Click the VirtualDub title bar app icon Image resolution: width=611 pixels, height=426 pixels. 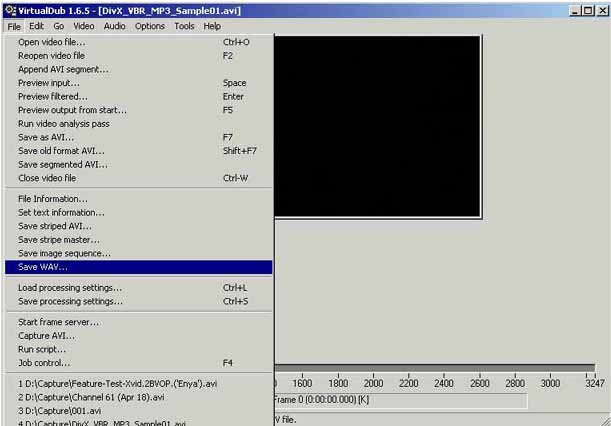pos(10,10)
